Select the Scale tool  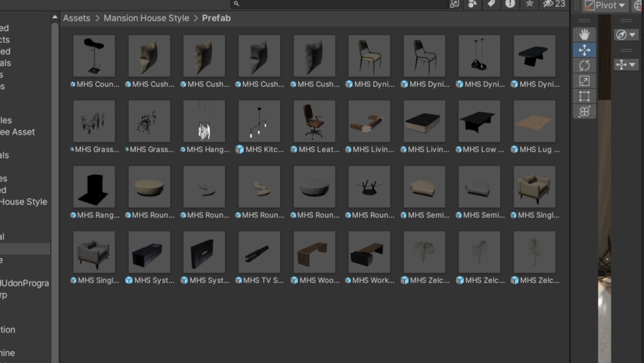tap(584, 81)
